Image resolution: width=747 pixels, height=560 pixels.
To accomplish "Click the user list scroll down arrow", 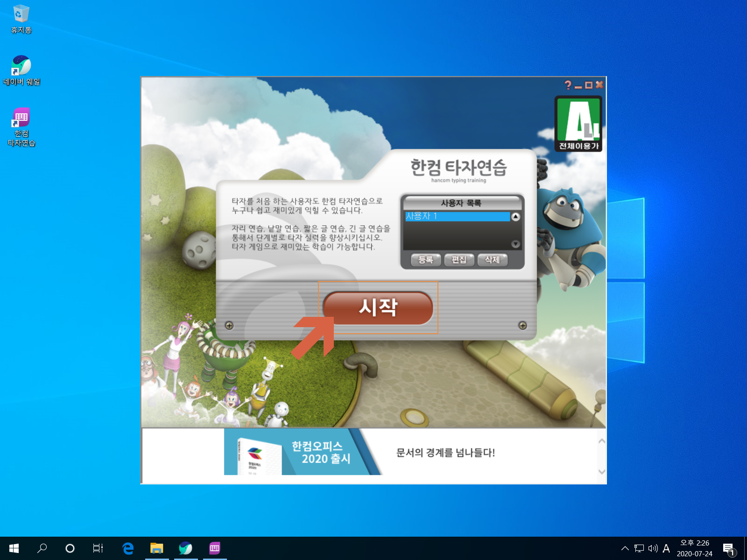I will [515, 244].
